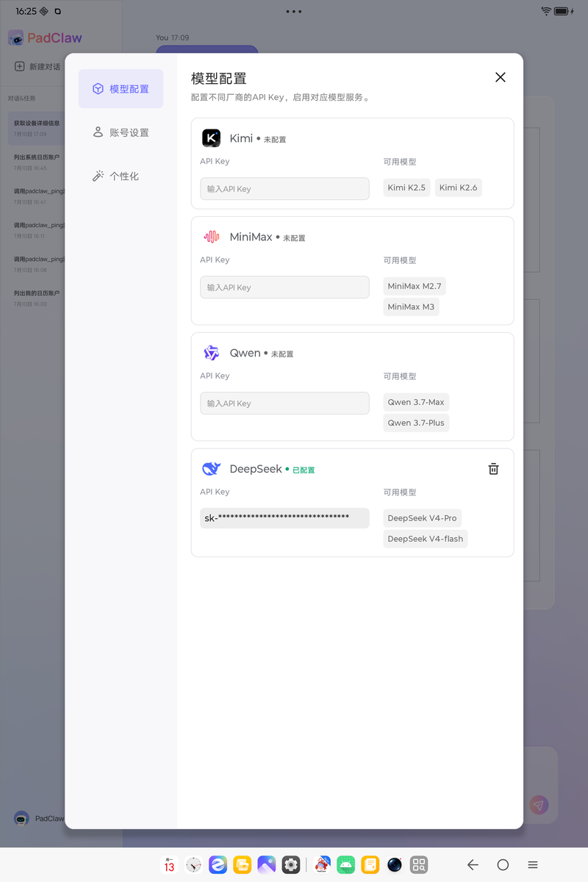Click the Kimi logo icon
This screenshot has width=588, height=882.
[211, 138]
